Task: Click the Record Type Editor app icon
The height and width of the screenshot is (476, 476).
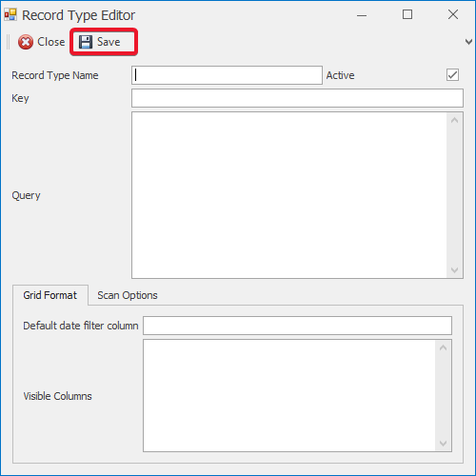Action: point(10,15)
